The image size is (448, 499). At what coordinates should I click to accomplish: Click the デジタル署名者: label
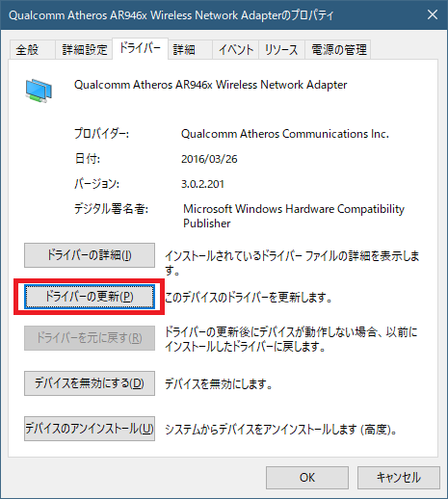click(x=111, y=209)
